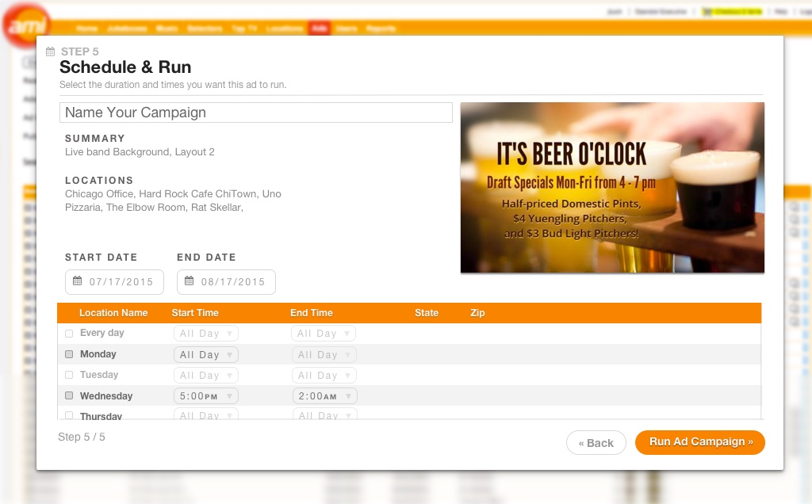Toggle the Monday checkbox
Screen dimensions: 812x504
coord(69,354)
